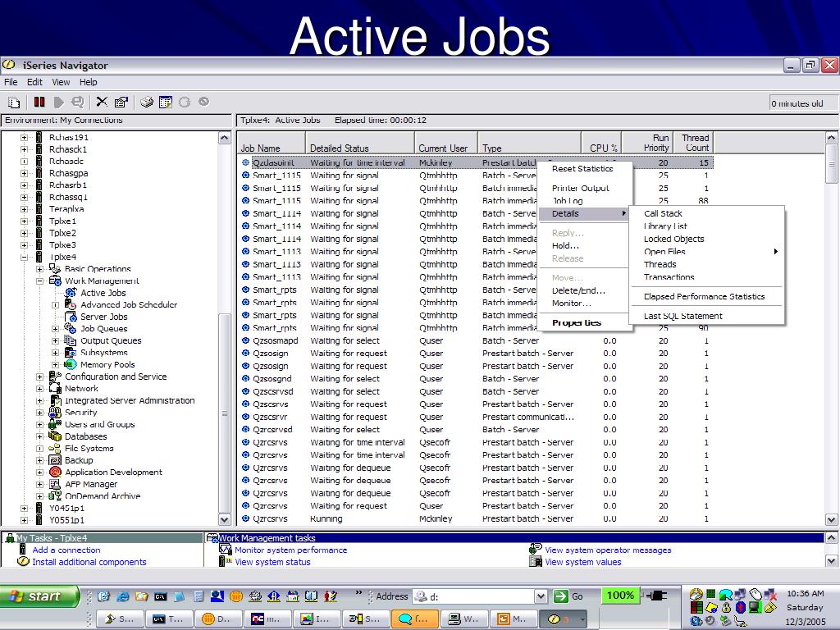The image size is (840, 630).
Task: Expand the Job Queues node
Action: coord(55,329)
